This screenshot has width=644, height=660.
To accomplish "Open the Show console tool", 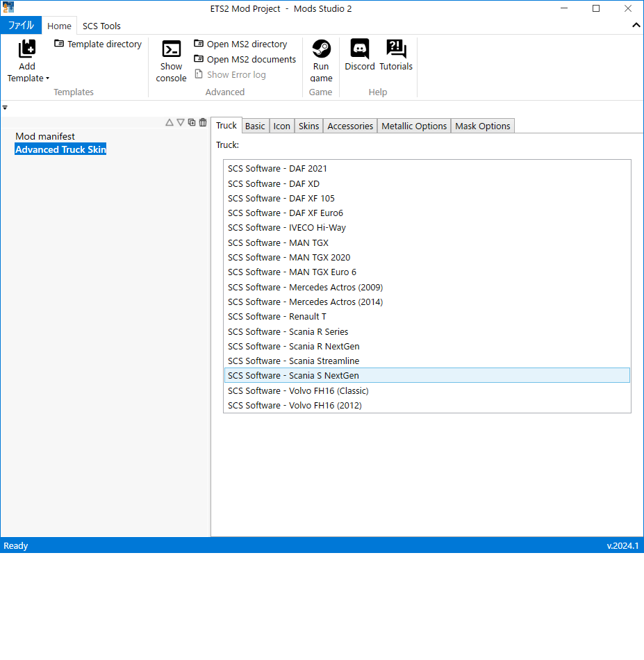I will tap(171, 50).
